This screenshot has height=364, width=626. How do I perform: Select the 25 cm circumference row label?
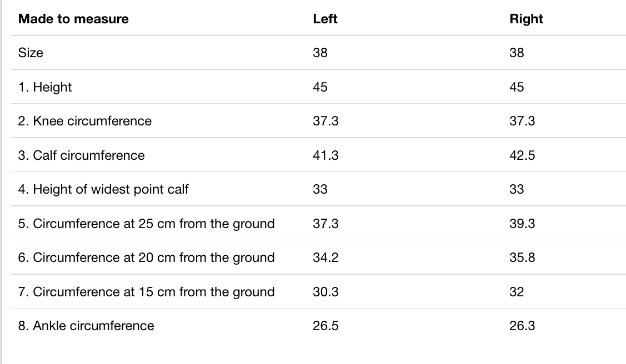tap(146, 224)
